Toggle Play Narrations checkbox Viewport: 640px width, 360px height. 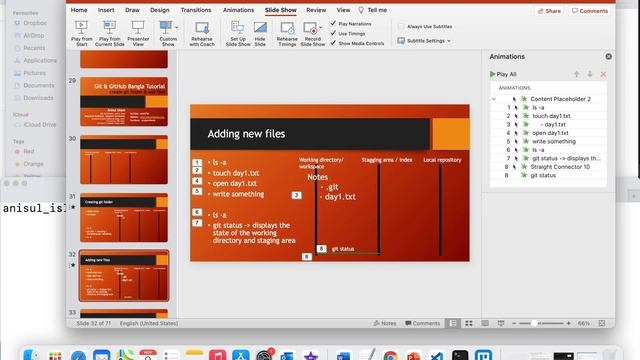333,24
